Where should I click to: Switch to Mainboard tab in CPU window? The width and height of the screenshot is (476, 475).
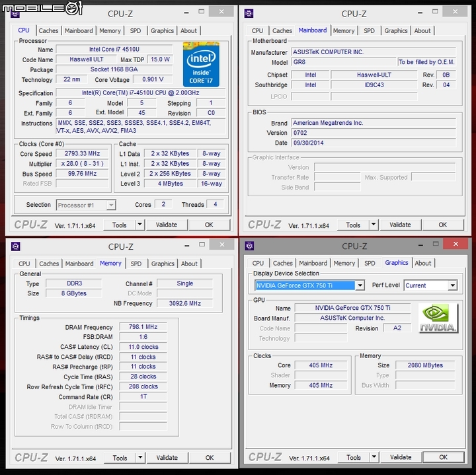pyautogui.click(x=79, y=30)
